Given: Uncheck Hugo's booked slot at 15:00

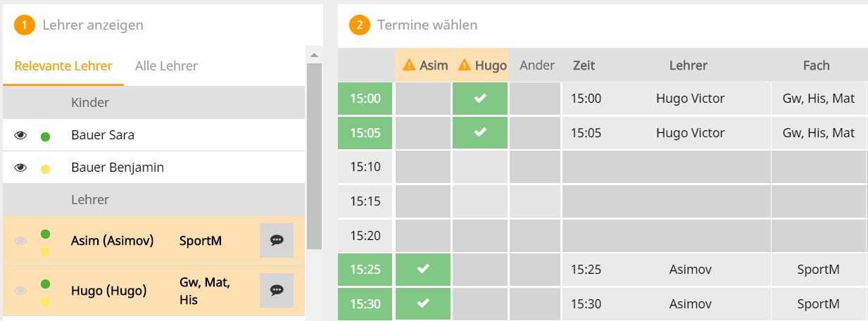Looking at the screenshot, I should (480, 99).
